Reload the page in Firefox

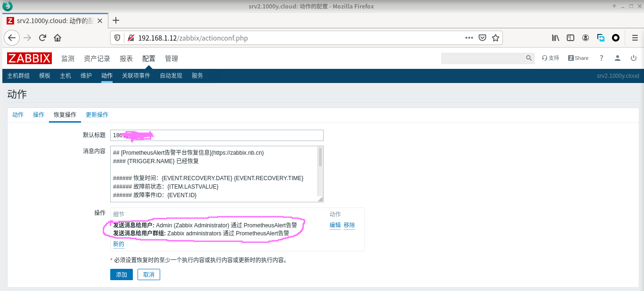pyautogui.click(x=42, y=38)
